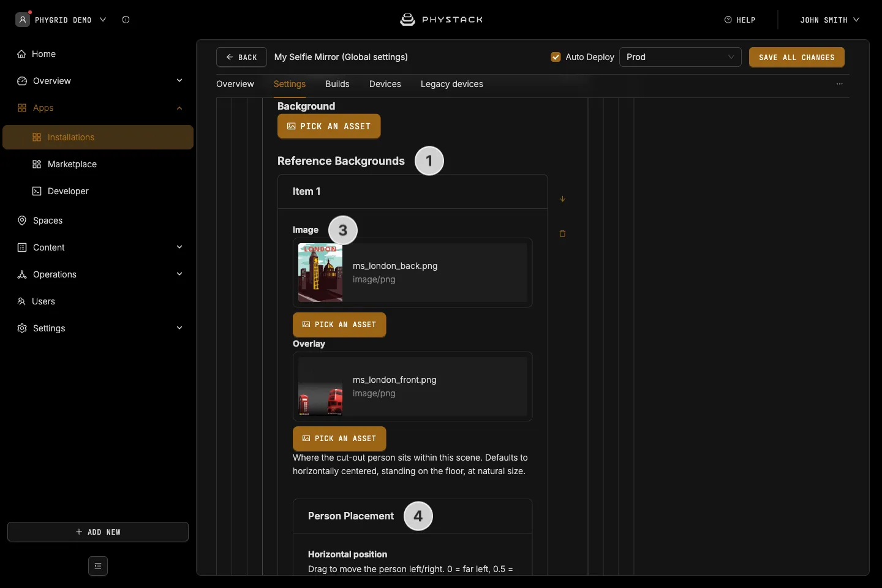Screen dimensions: 882x588
Task: Switch to the Legacy devices tab
Action: pos(452,84)
